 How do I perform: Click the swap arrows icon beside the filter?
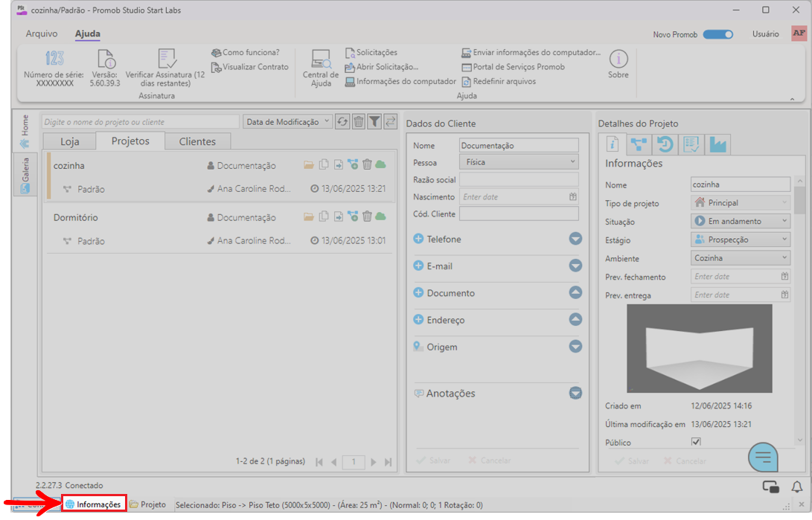(x=391, y=122)
